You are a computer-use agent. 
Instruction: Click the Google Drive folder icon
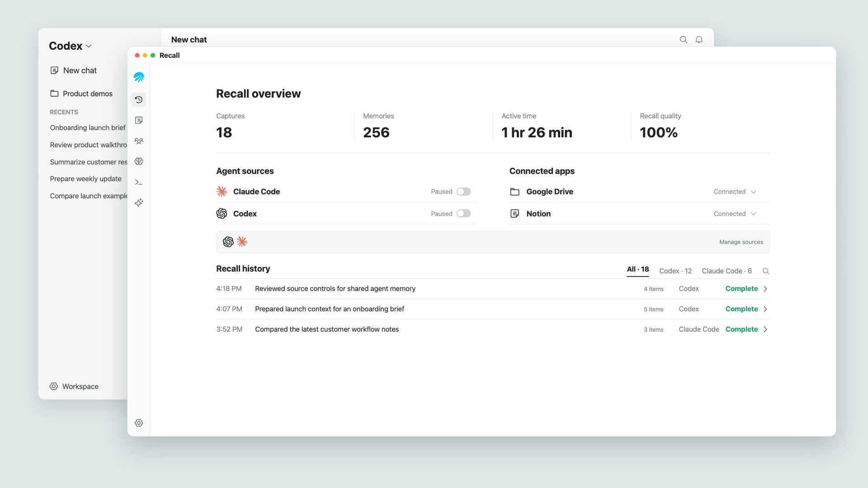[x=514, y=192]
